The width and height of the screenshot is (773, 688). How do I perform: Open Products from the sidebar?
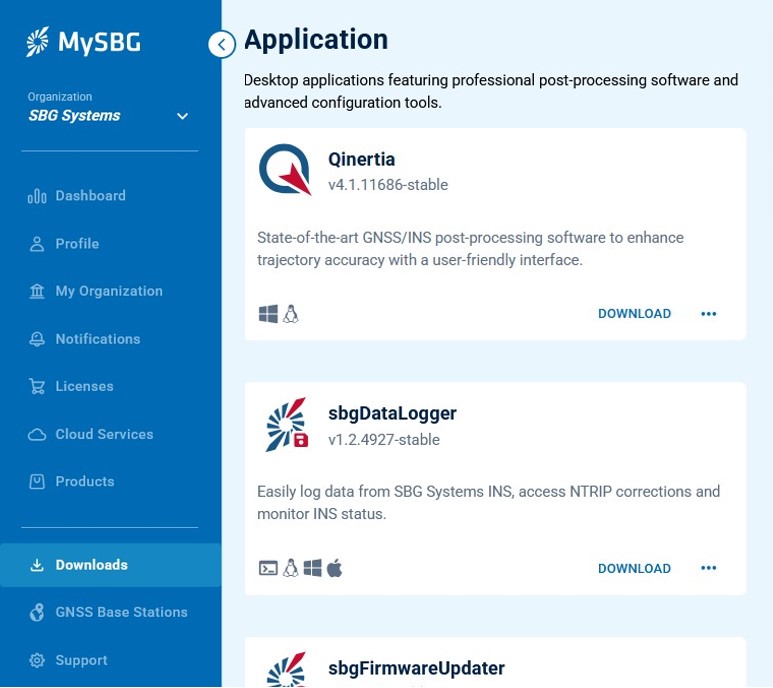84,482
